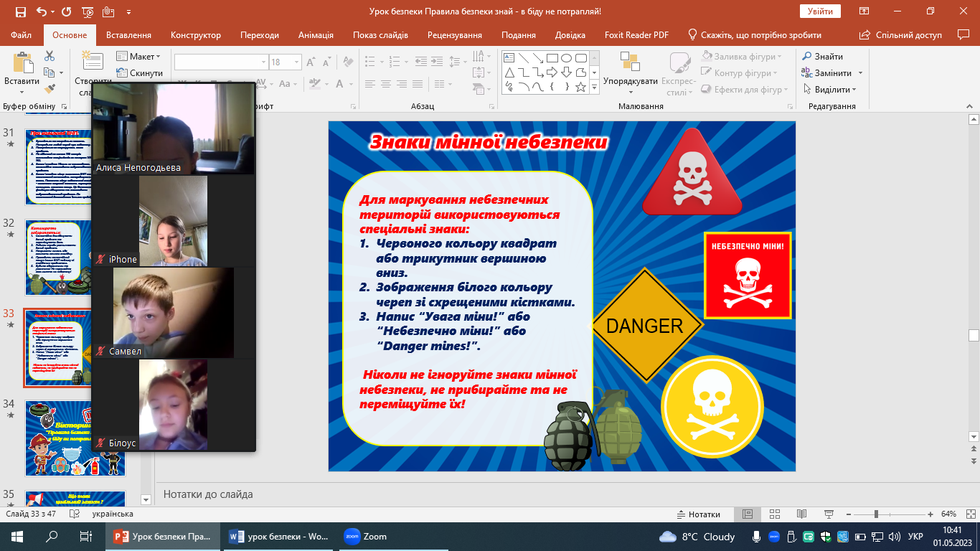This screenshot has height=551, width=980.
Task: Expand the shapes gallery More arrow
Action: point(594,87)
